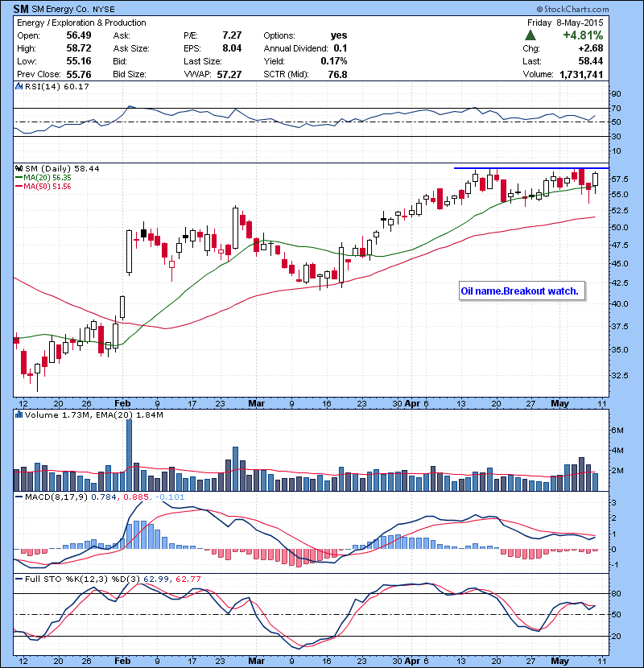
Task: Click the MACD legend dash marker
Action: [x=19, y=497]
